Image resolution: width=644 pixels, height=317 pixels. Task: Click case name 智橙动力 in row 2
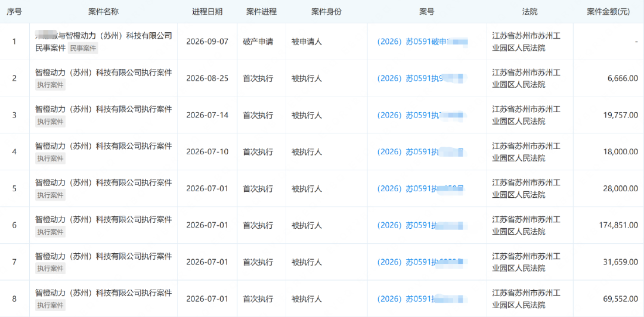(104, 73)
